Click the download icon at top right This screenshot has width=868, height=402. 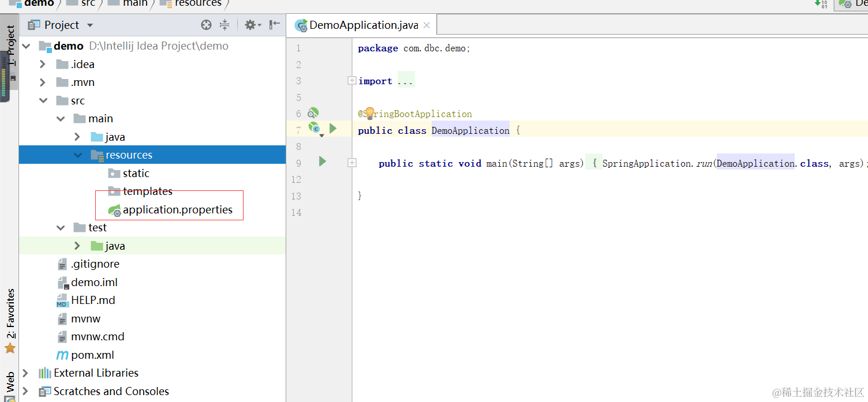[821, 3]
